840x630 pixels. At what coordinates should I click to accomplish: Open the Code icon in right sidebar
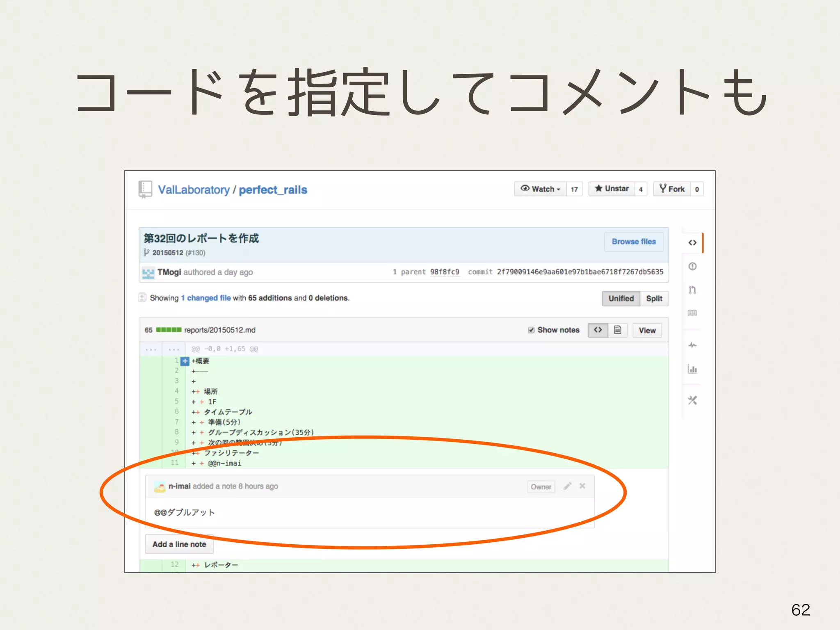click(692, 243)
